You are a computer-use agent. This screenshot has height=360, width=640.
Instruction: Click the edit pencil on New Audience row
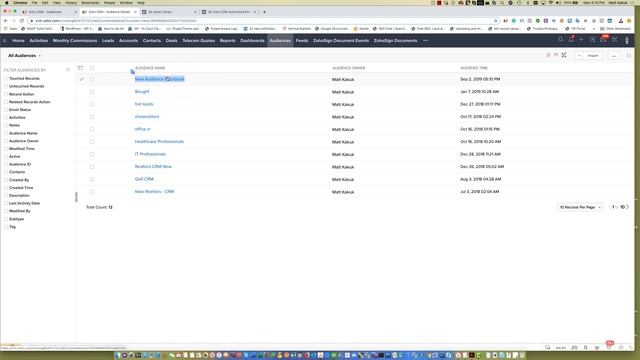(82, 79)
